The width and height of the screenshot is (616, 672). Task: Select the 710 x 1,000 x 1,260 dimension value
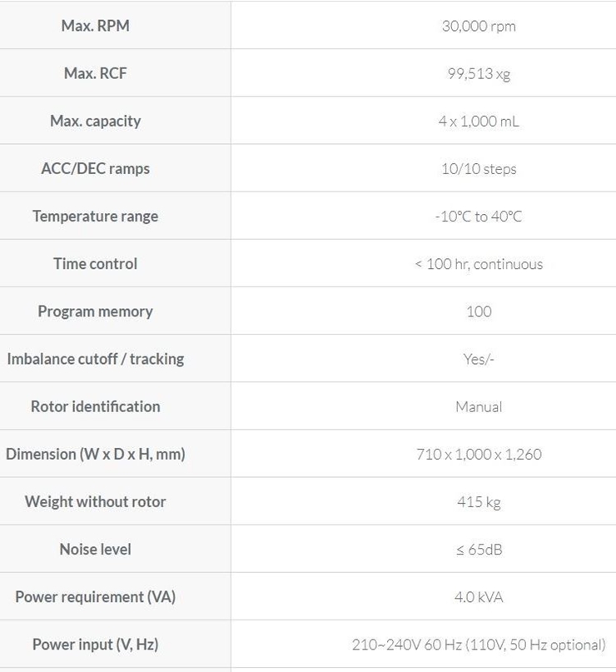coord(479,455)
